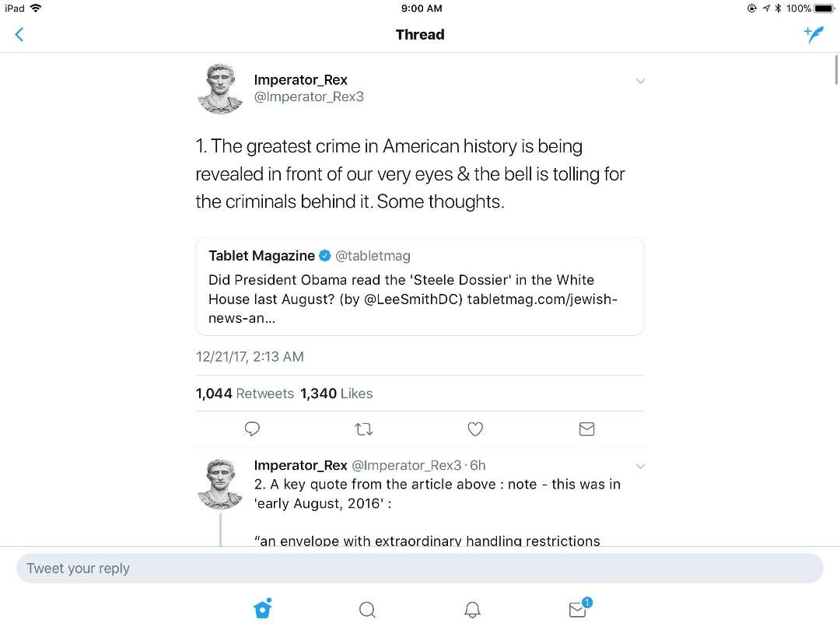
Task: Open Messages with the one unread badge
Action: coord(579,608)
